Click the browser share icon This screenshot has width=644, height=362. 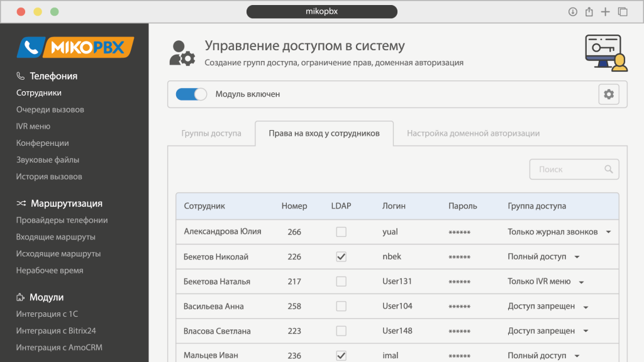click(589, 11)
